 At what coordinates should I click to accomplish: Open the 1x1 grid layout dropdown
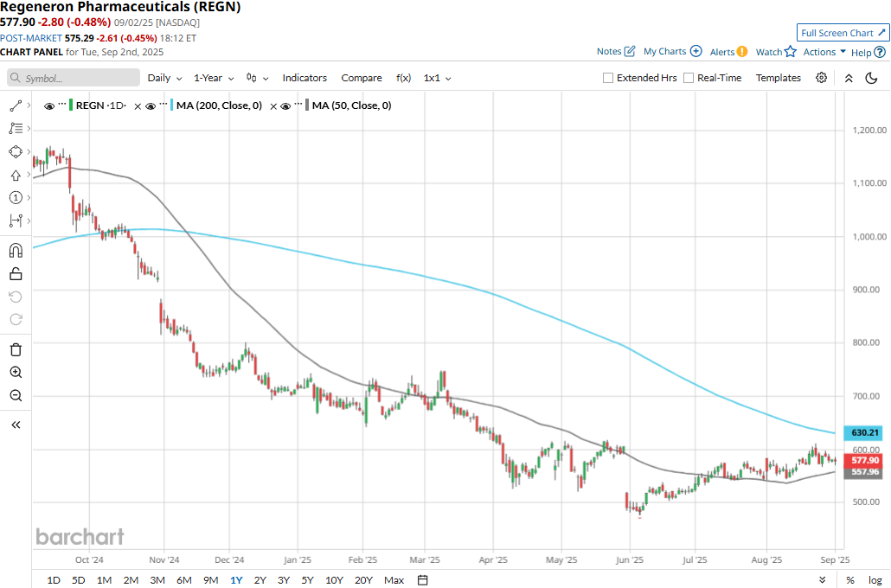(437, 78)
